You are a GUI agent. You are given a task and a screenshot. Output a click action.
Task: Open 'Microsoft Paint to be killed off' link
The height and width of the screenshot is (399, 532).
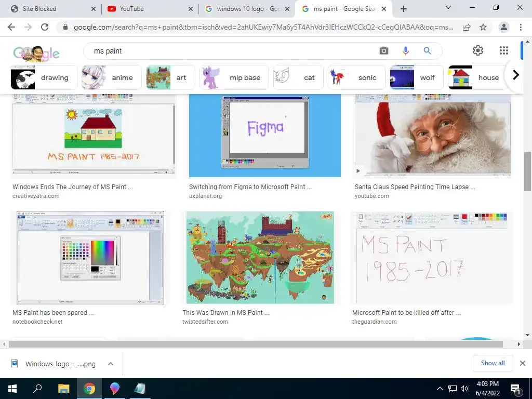pyautogui.click(x=406, y=312)
